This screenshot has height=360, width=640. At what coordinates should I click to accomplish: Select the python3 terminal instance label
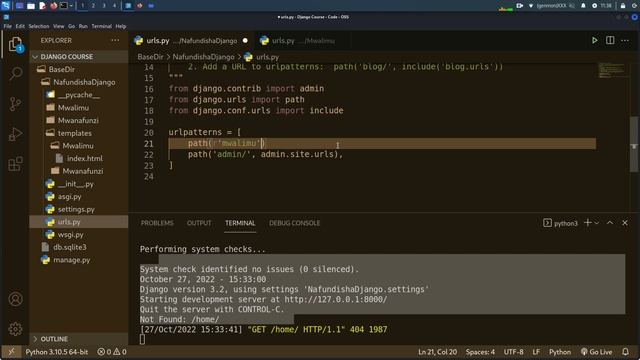pos(560,223)
